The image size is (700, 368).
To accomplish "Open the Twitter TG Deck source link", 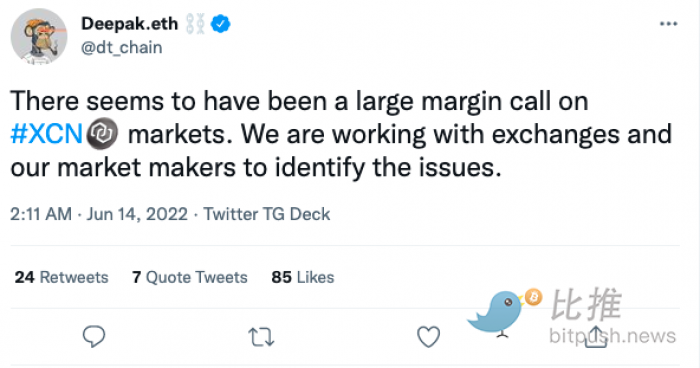I will tap(267, 214).
